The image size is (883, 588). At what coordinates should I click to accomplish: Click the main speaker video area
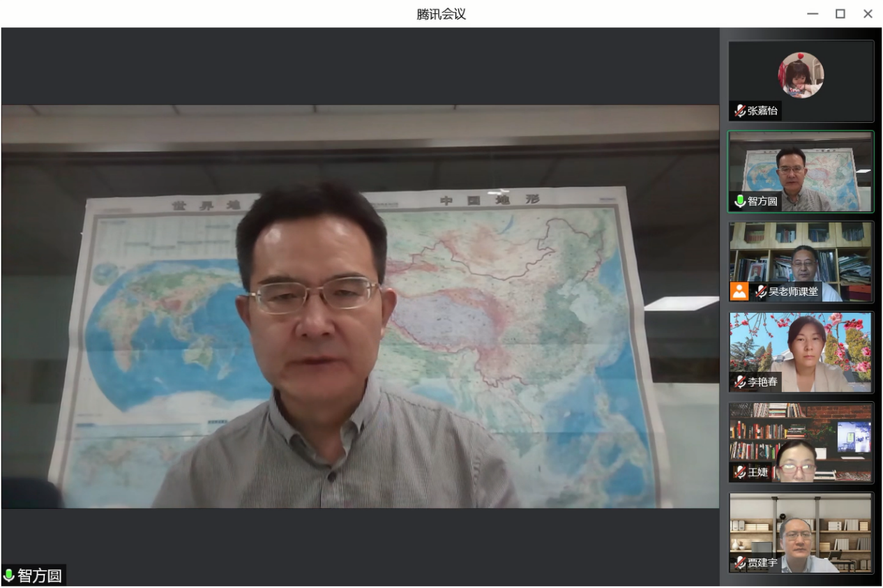point(360,307)
